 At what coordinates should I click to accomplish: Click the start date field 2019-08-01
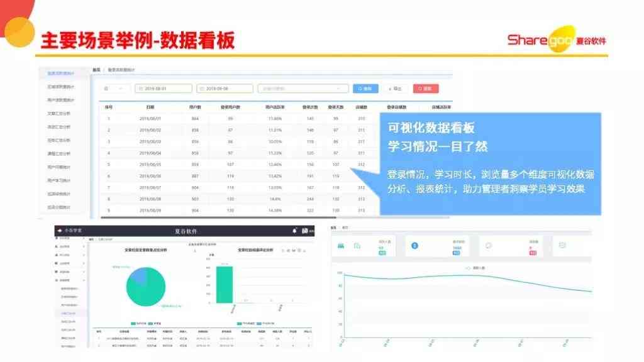pyautogui.click(x=164, y=89)
